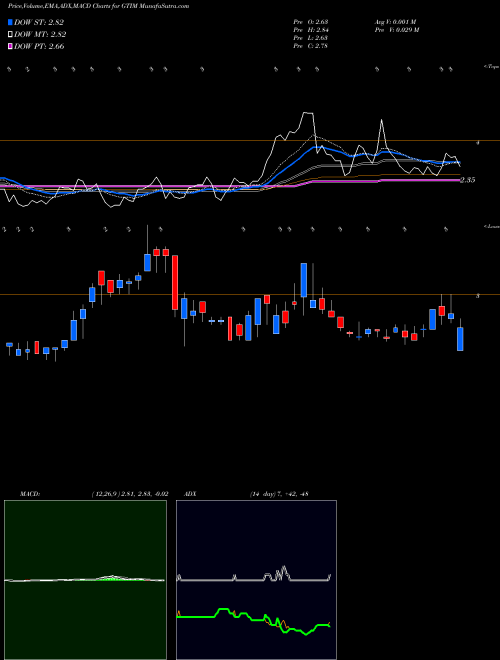Image resolution: width=500 pixels, height=660 pixels.
Task: Click the tall red candlestick after the peak
Action: pyautogui.click(x=175, y=282)
